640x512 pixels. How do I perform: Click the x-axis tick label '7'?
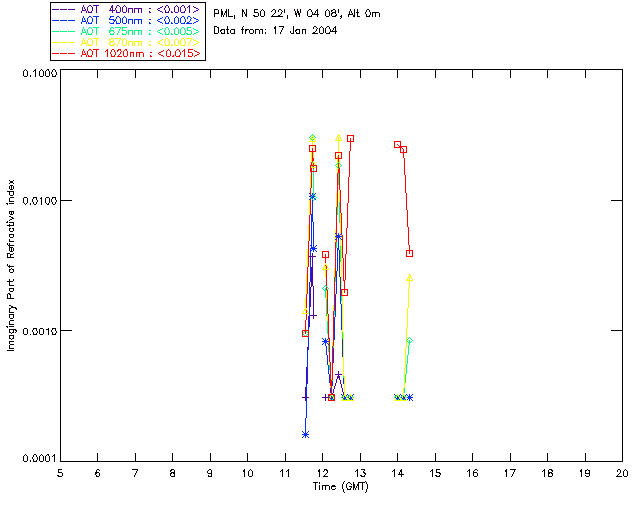(x=135, y=473)
